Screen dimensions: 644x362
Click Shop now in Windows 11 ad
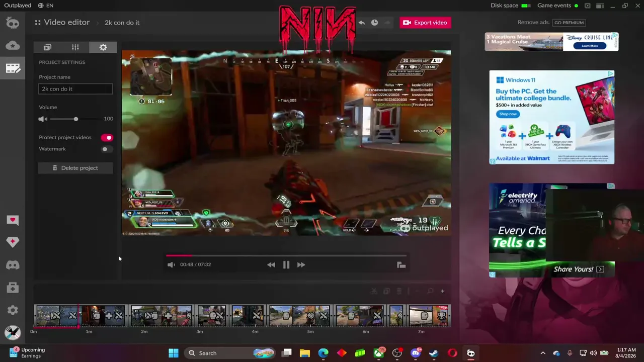tap(508, 114)
